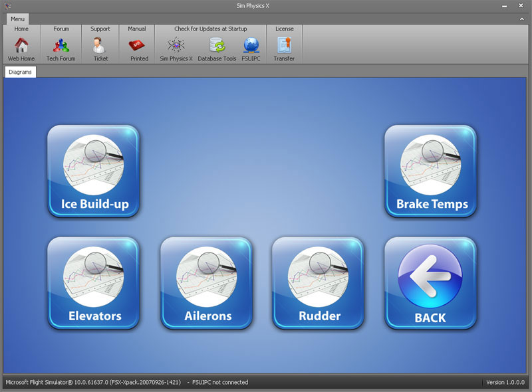The image size is (532, 392).
Task: Click the License Transfer icon
Action: point(285,45)
